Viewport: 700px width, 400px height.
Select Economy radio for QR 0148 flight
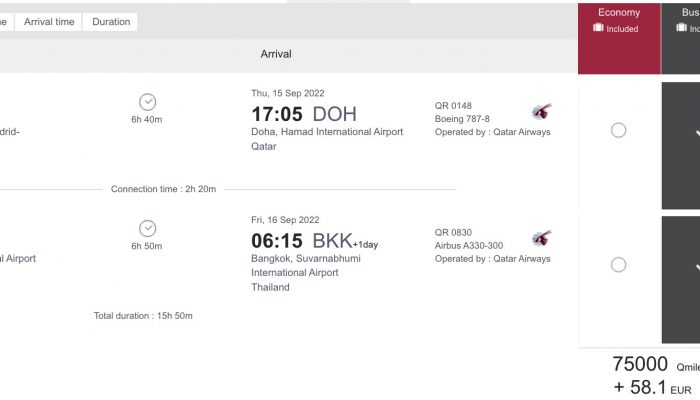point(618,130)
